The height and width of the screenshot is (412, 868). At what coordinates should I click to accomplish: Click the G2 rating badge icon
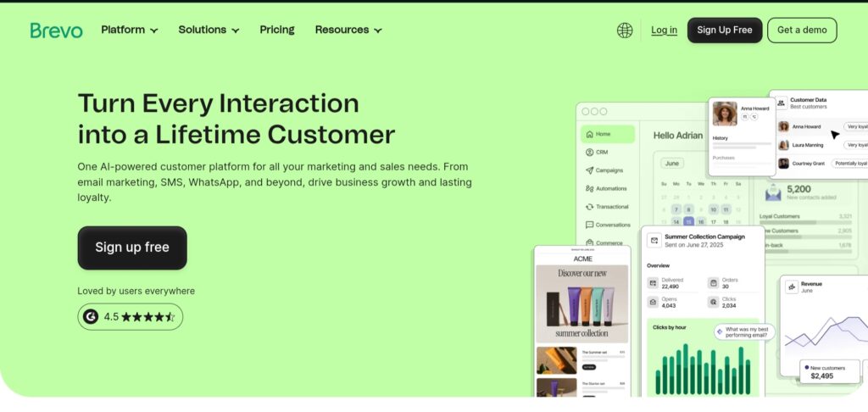pyautogui.click(x=91, y=316)
